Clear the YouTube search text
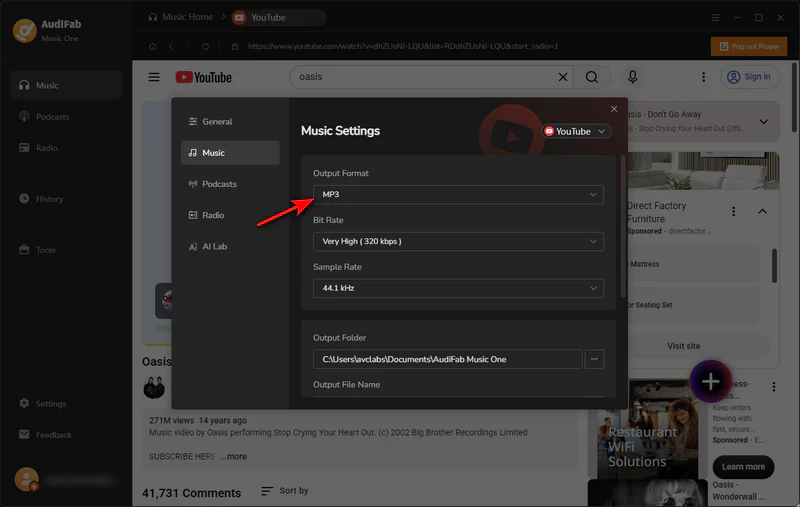The image size is (800, 507). tap(563, 77)
